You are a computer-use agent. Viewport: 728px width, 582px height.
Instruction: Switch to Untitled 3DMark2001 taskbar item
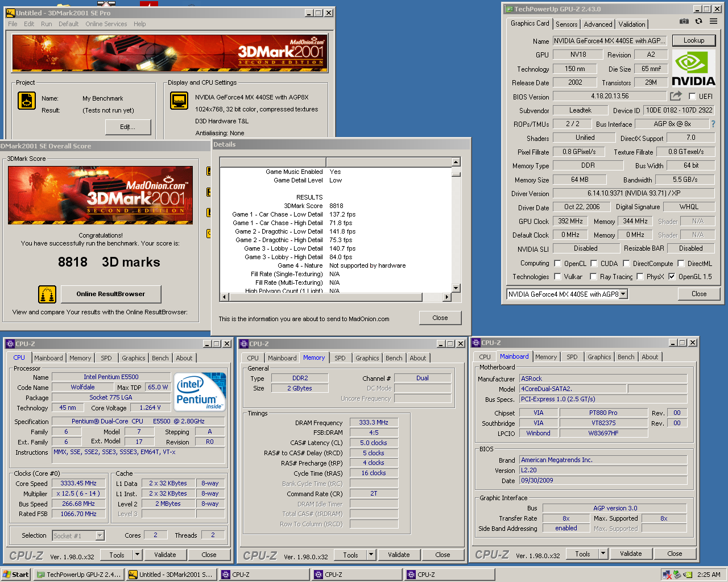coord(171,575)
